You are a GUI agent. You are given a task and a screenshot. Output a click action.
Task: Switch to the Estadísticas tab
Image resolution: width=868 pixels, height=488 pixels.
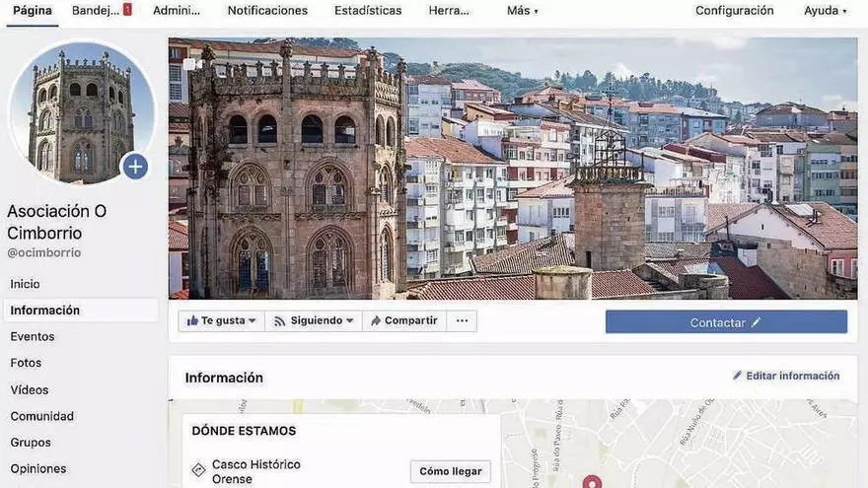368,11
